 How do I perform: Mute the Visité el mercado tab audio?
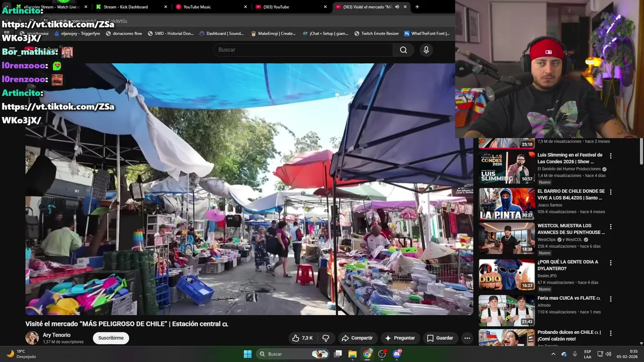click(397, 7)
